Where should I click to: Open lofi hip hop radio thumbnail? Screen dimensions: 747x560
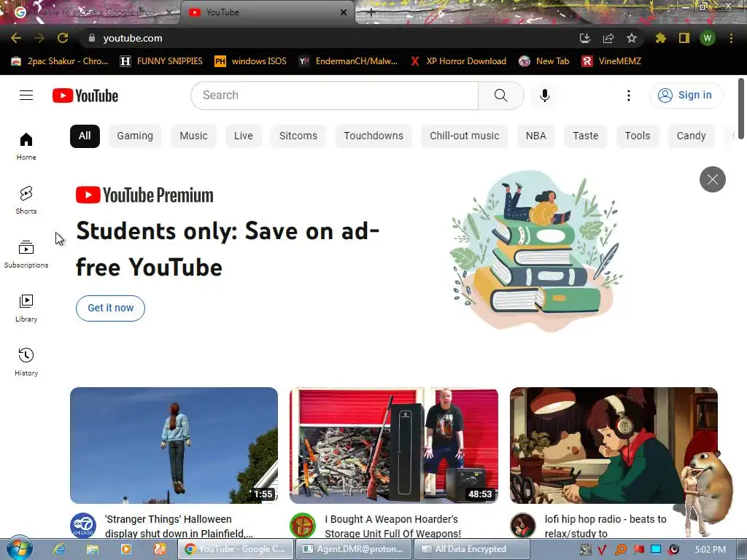tap(614, 446)
